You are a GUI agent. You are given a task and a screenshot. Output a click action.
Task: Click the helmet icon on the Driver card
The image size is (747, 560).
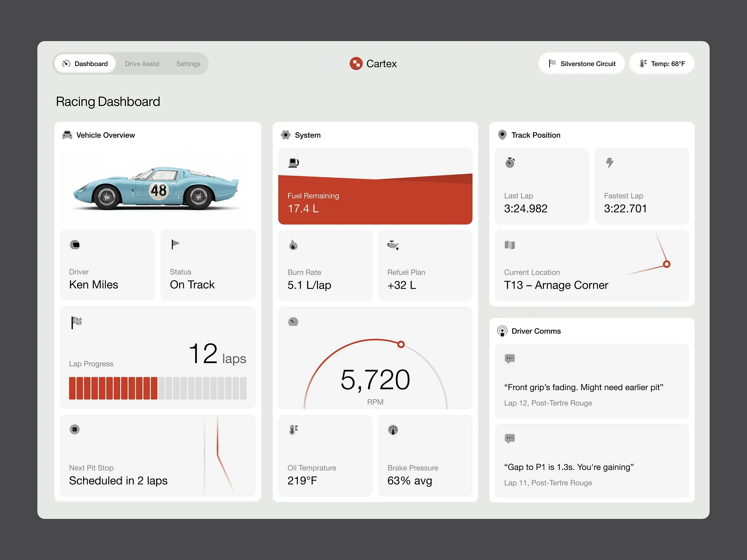coord(75,245)
